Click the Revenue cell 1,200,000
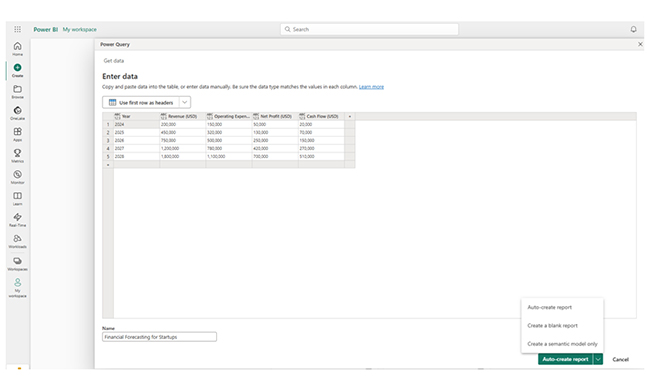This screenshot has height=389, width=650. (182, 148)
